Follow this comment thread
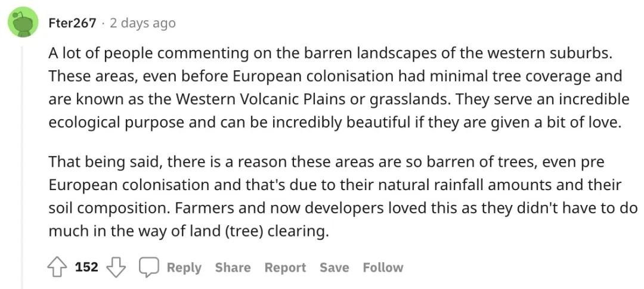This screenshot has width=644, height=289. click(x=383, y=268)
